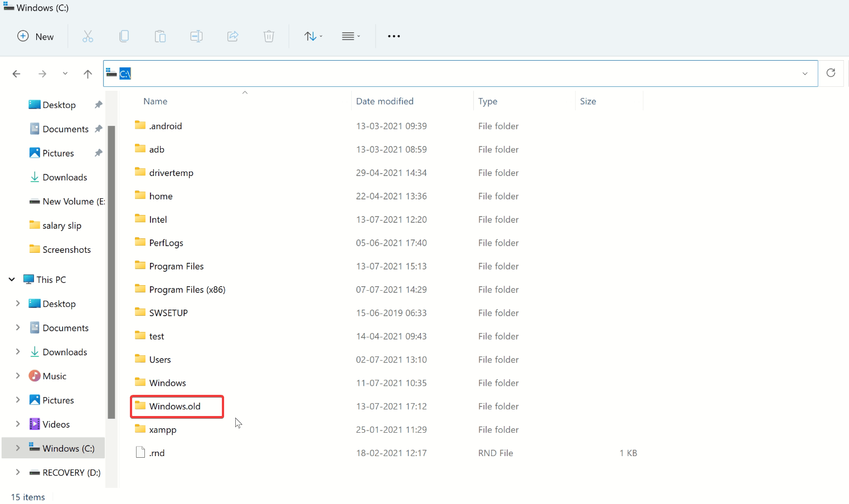Select the Windows folder in file list
The image size is (849, 504).
167,383
